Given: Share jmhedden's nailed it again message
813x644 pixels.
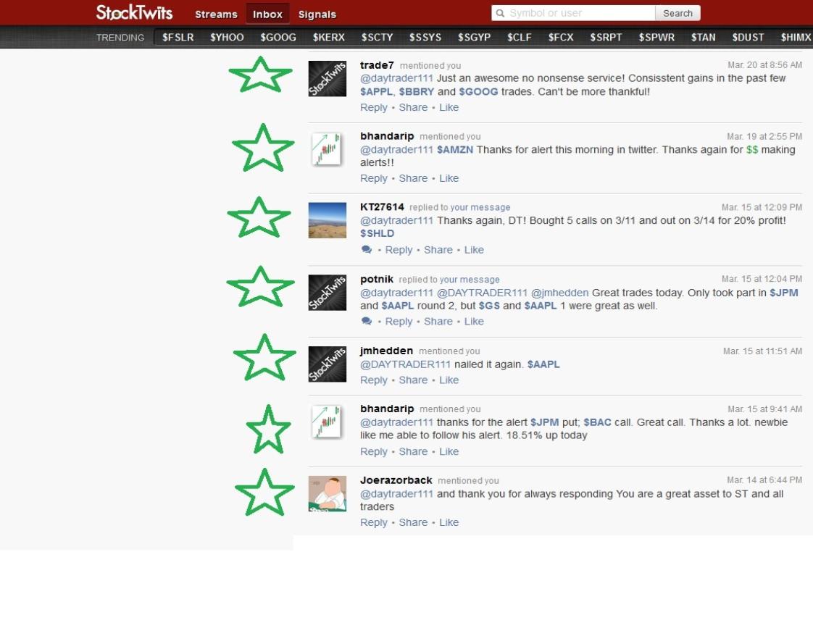Looking at the screenshot, I should point(413,380).
